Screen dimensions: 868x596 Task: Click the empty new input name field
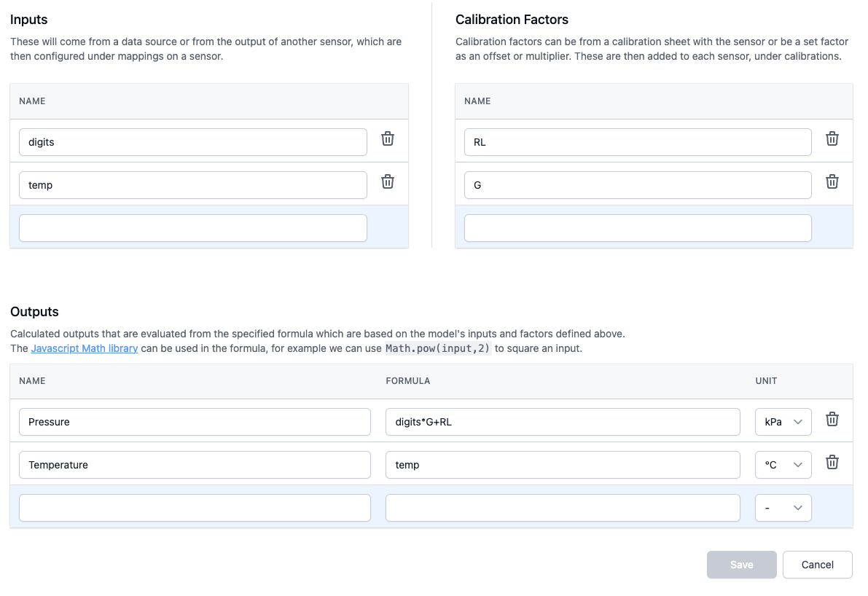pyautogui.click(x=193, y=228)
